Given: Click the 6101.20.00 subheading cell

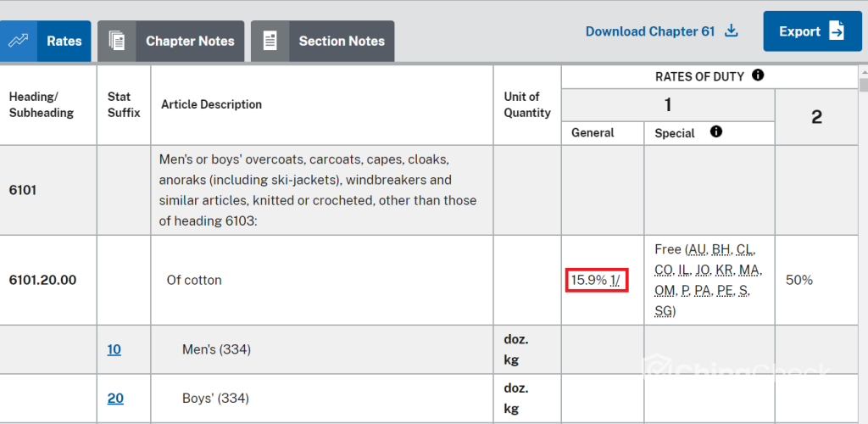Looking at the screenshot, I should 42,280.
